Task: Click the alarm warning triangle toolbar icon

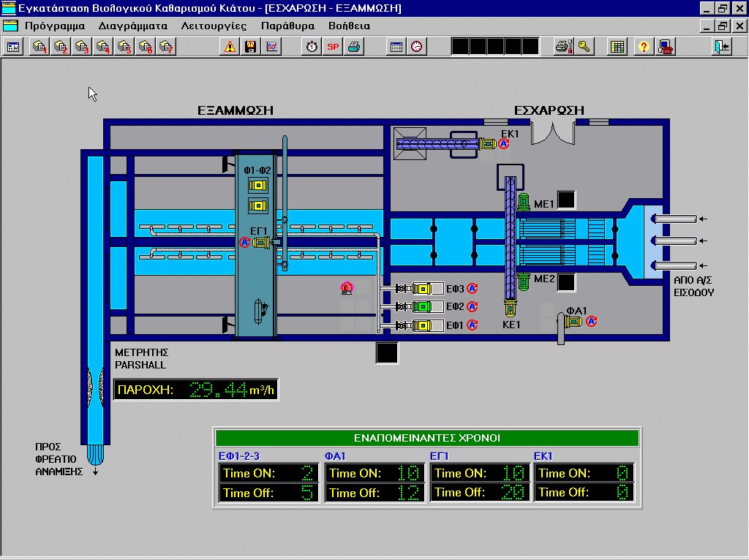Action: pos(230,47)
